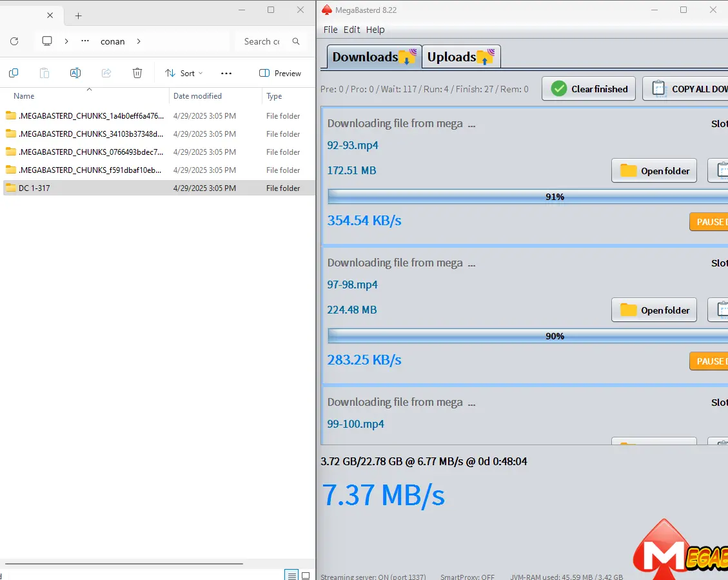Click the Paste icon in Explorer toolbar
This screenshot has width=728, height=580.
44,73
